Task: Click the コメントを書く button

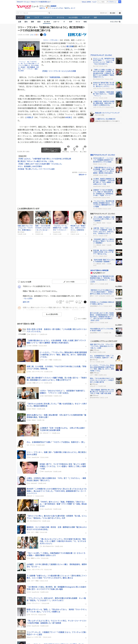Action: point(69,282)
